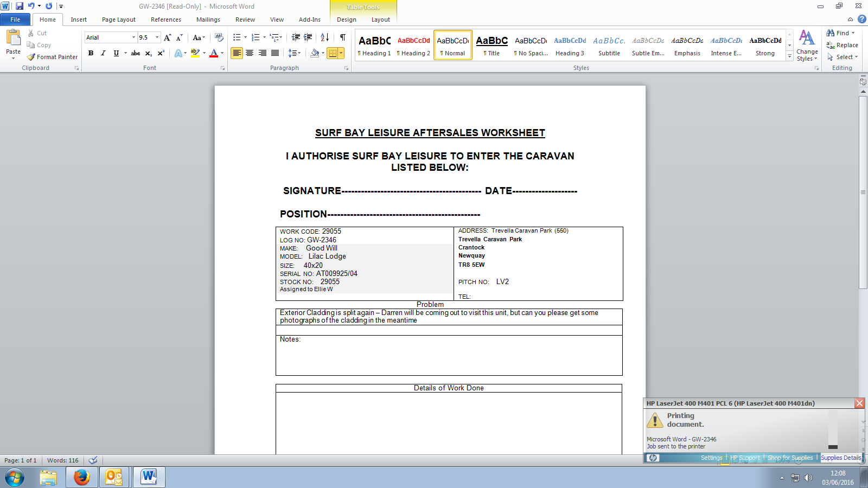The image size is (868, 488).
Task: Apply Heading 1 style
Action: (374, 45)
